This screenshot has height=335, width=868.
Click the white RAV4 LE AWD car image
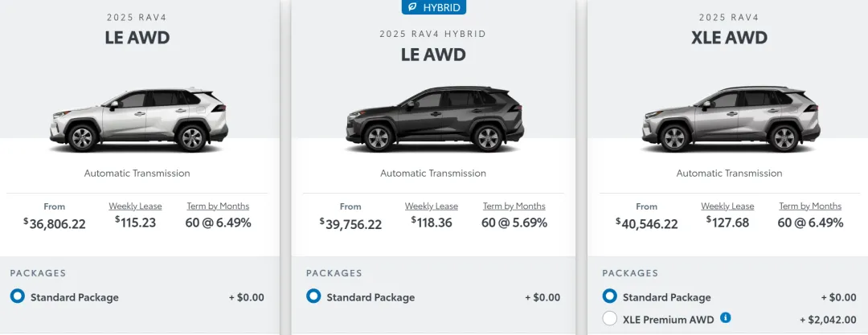coord(137,121)
